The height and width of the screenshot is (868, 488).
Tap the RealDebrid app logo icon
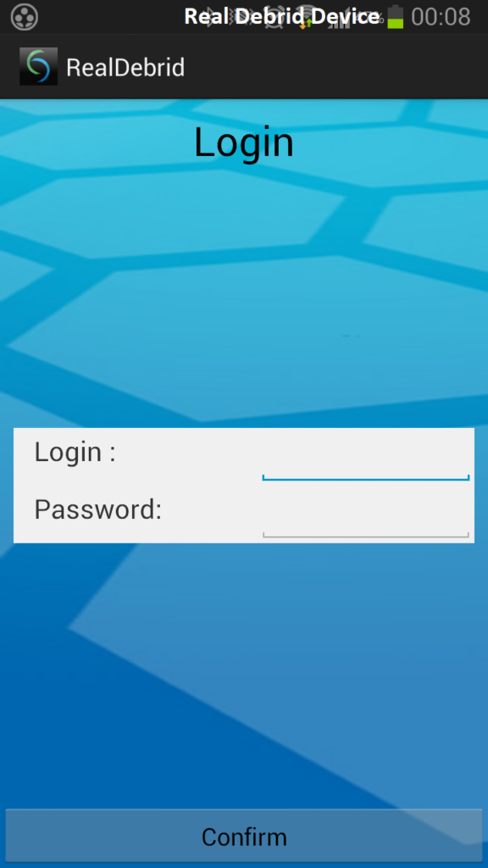(x=38, y=66)
